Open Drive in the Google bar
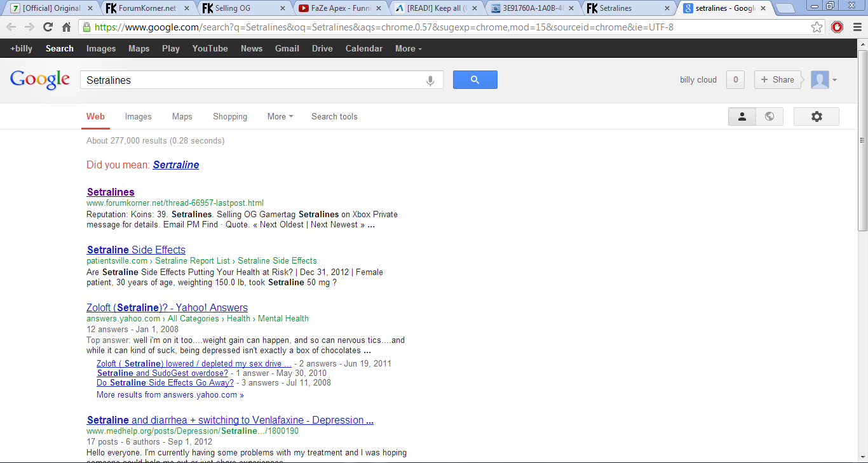868x463 pixels. coord(322,48)
